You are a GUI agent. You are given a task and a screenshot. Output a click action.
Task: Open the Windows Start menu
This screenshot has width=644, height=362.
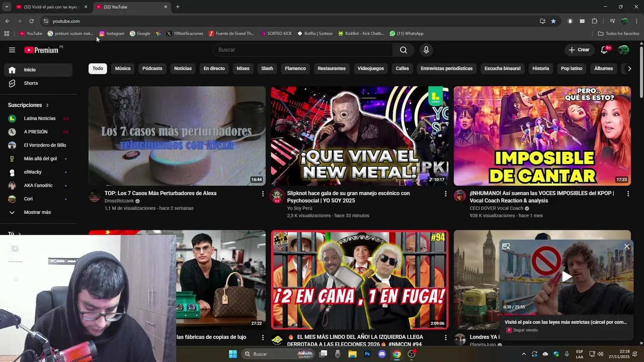(x=233, y=354)
